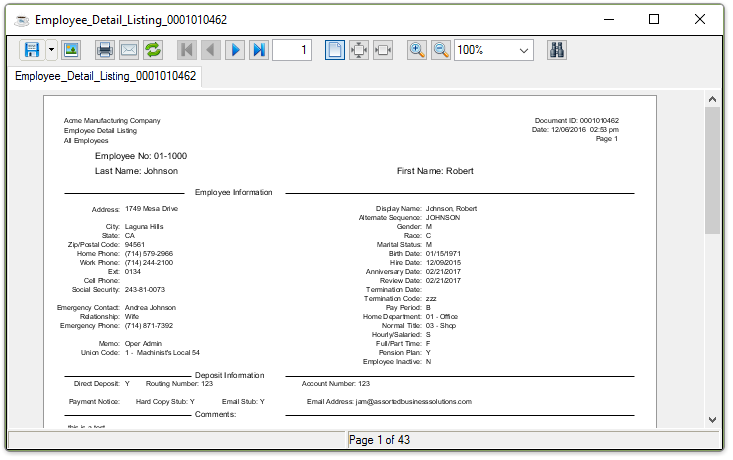Click the Employee No: 01-1000 text
Image resolution: width=733 pixels, height=460 pixels.
click(x=141, y=156)
